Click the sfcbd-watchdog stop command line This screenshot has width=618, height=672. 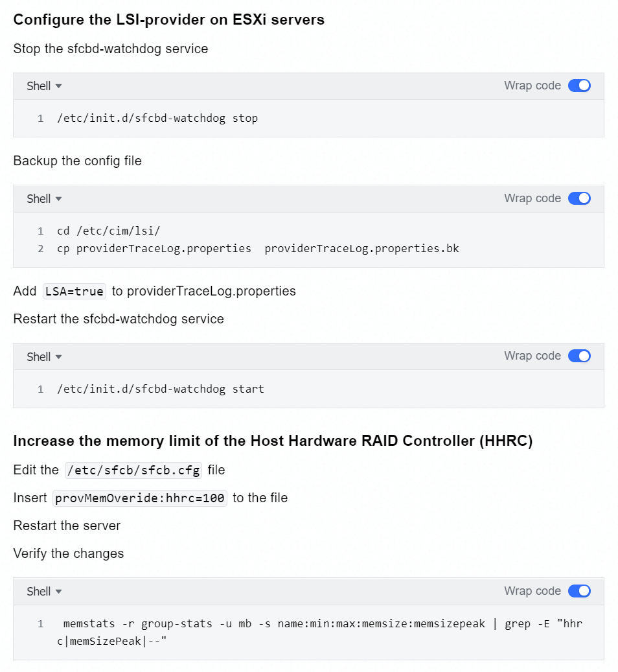(x=157, y=119)
